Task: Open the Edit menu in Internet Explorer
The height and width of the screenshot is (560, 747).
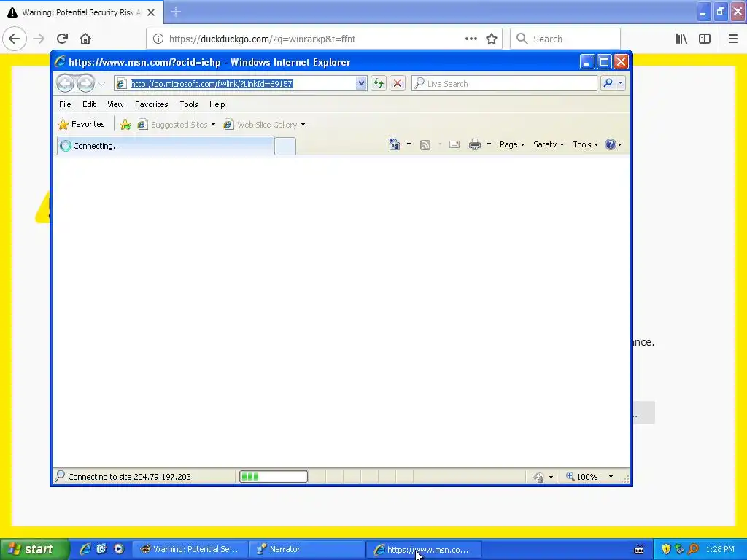Action: tap(89, 104)
